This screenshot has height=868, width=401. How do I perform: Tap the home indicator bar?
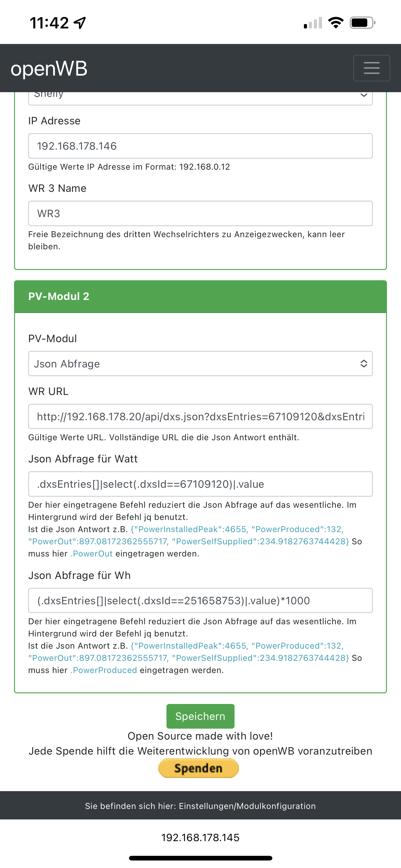[200, 858]
